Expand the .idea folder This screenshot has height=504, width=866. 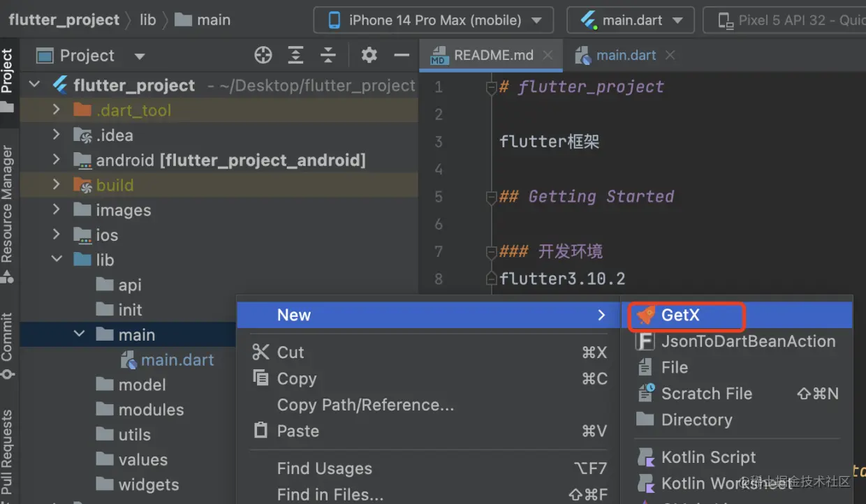57,135
